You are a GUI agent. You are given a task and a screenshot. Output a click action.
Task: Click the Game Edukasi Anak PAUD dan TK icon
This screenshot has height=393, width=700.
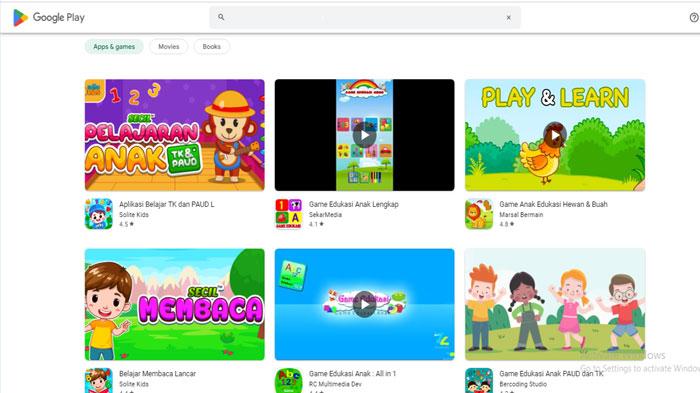tap(479, 380)
